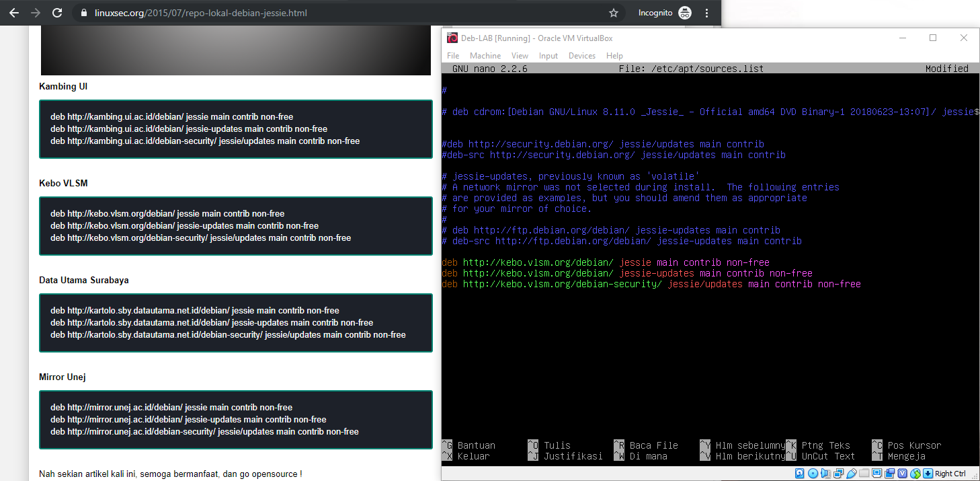Click the network adapters icon in the status bar
The height and width of the screenshot is (481, 980).
click(838, 473)
